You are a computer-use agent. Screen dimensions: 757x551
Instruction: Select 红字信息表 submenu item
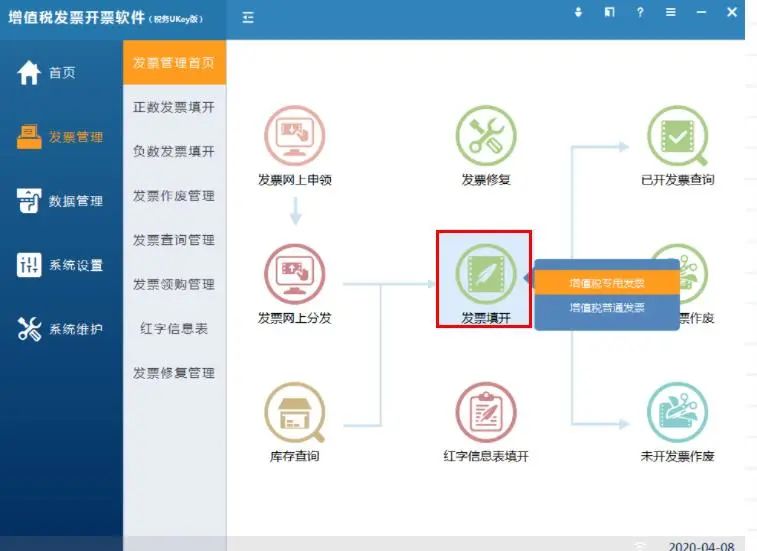coord(174,329)
